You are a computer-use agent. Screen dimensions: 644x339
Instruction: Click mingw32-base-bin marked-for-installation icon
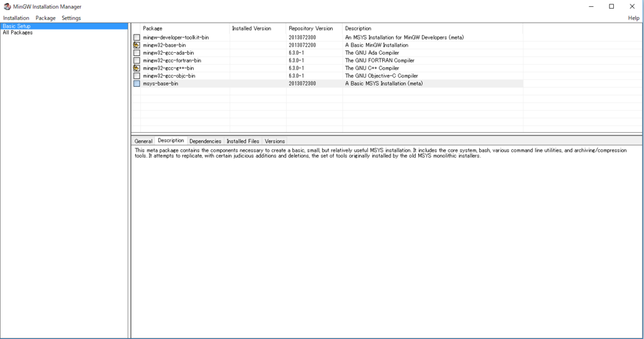136,45
